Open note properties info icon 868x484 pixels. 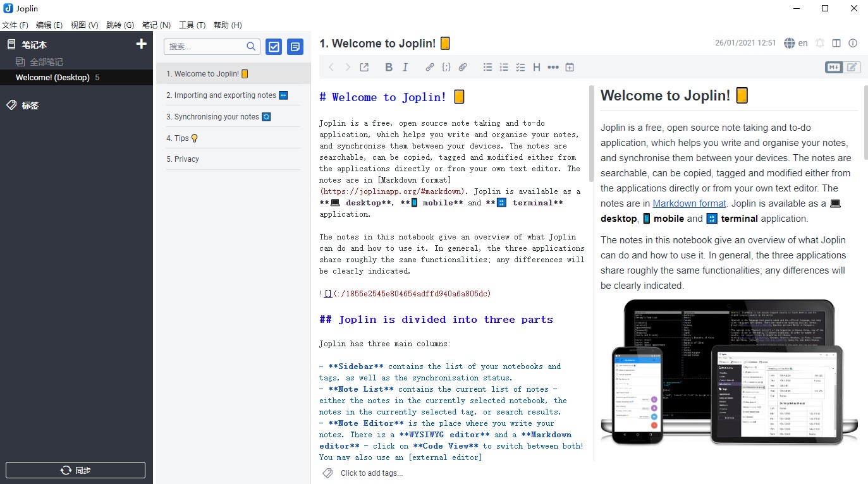click(x=853, y=44)
